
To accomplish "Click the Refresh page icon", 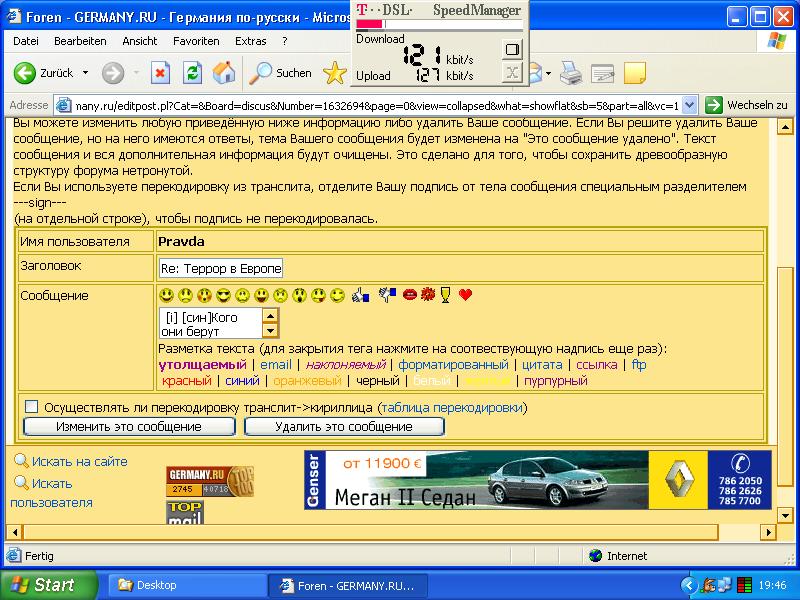I will click(192, 73).
